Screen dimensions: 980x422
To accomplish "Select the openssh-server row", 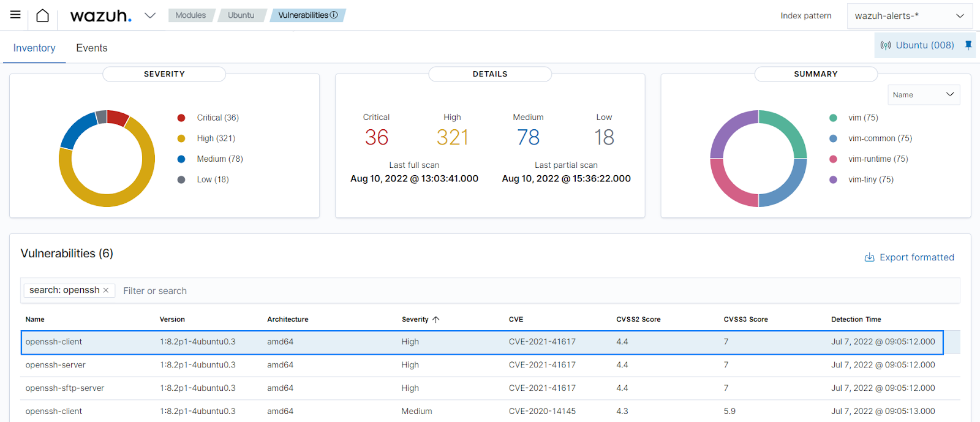I will pyautogui.click(x=490, y=365).
